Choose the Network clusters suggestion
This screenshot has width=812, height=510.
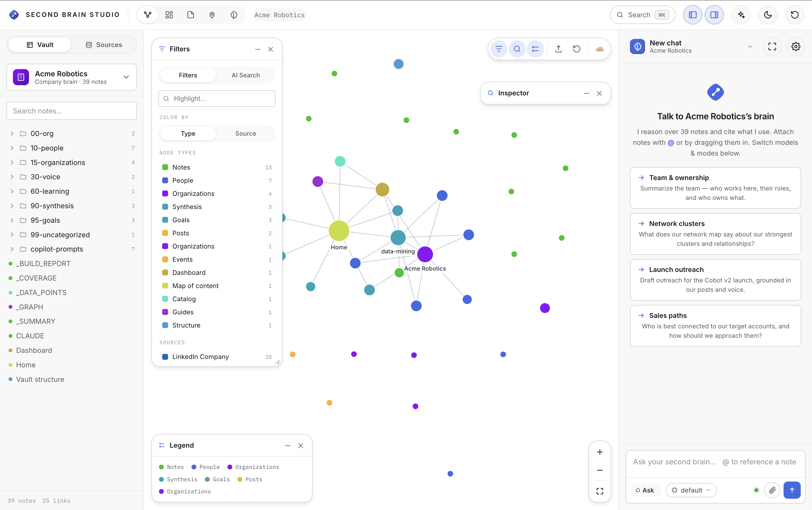[715, 234]
